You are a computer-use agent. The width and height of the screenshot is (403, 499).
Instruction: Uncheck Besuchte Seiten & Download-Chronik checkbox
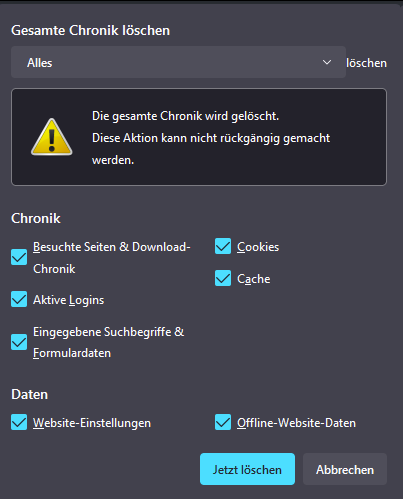pos(19,257)
